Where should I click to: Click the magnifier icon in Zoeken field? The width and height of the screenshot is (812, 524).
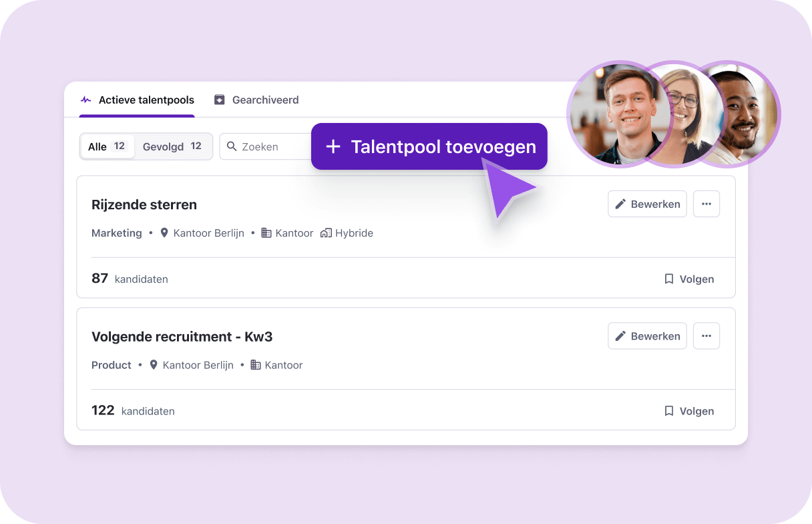[x=232, y=146]
